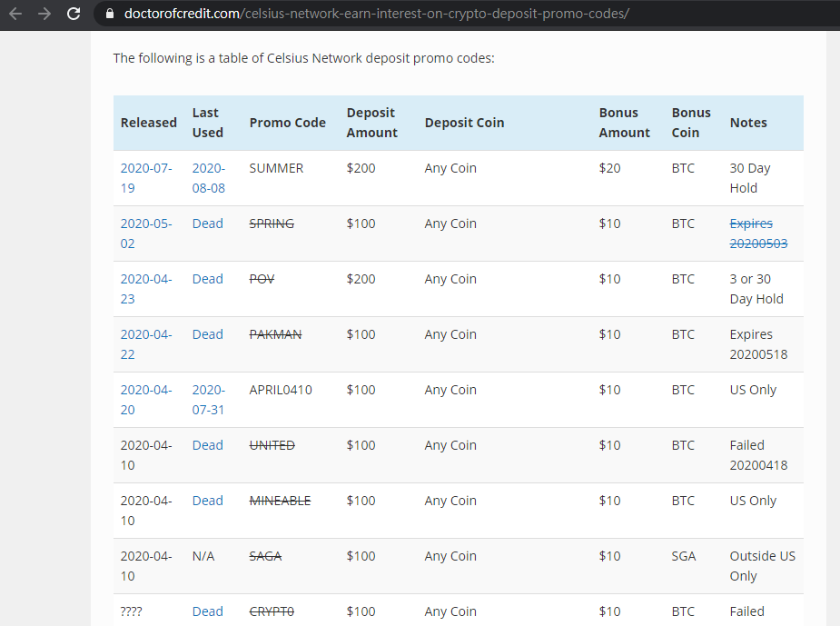The image size is (840, 626).
Task: Select the struck-through SAGA promo code
Action: coord(266,556)
